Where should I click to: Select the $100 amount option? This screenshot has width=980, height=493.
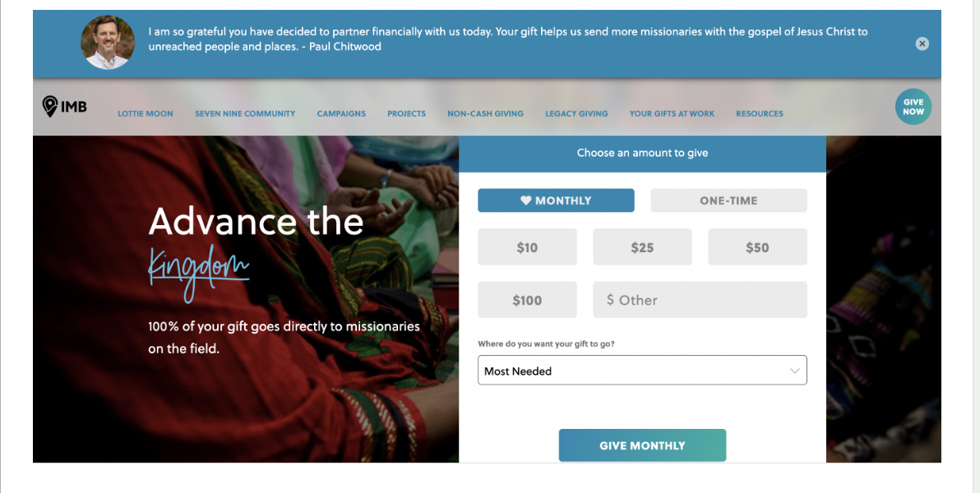(527, 299)
